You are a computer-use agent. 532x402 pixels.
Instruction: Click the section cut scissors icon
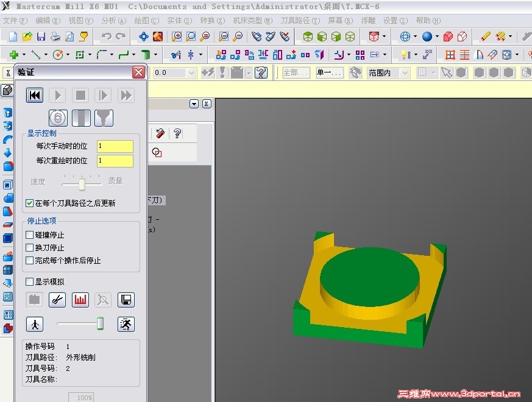(x=57, y=300)
